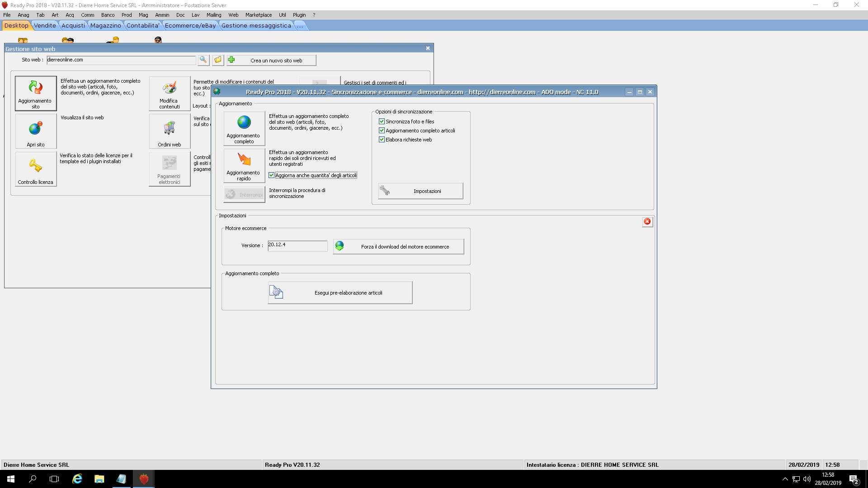
Task: Open Apri sito globe icon
Action: coord(36,131)
